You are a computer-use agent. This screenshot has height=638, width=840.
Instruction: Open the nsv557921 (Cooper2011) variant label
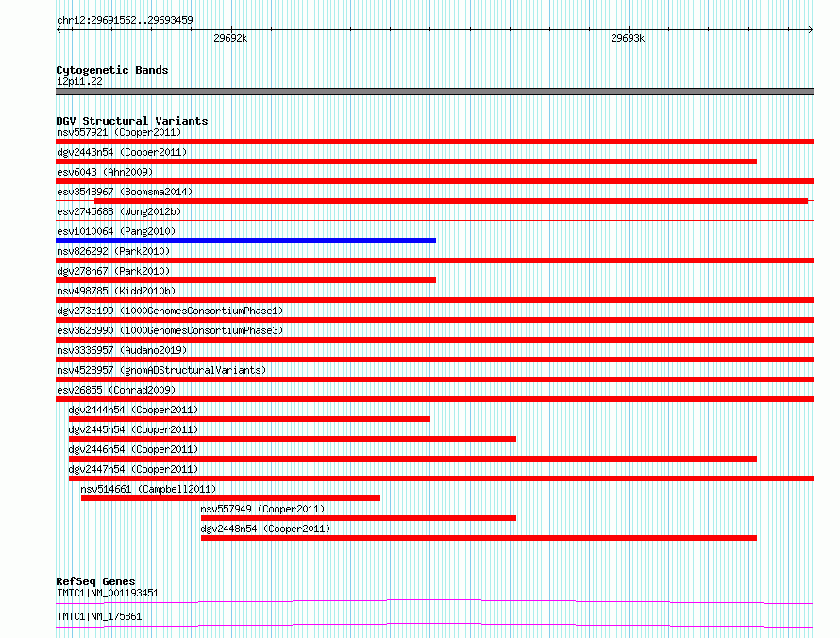(119, 132)
